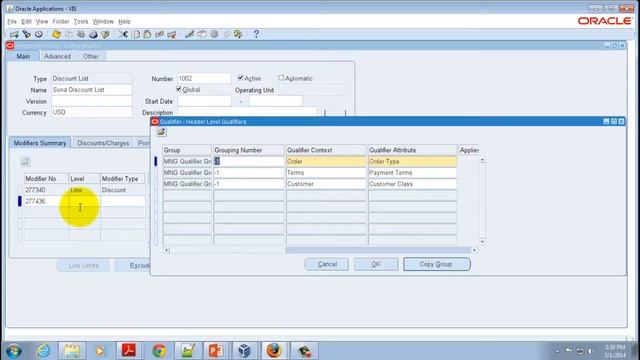Screen dimensions: 640x360
Task: Select the 'Order Type' qualifier attribute cell
Action: (412, 162)
